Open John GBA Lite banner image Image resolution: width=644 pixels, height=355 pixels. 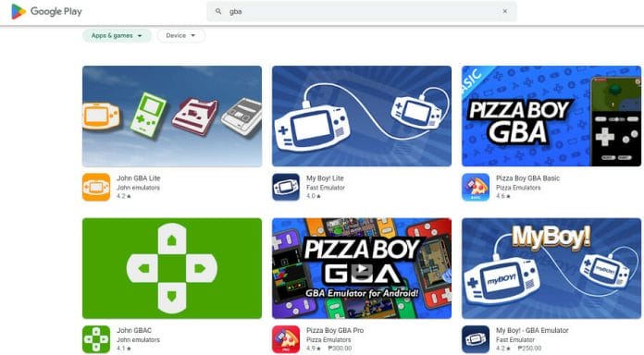tap(172, 116)
